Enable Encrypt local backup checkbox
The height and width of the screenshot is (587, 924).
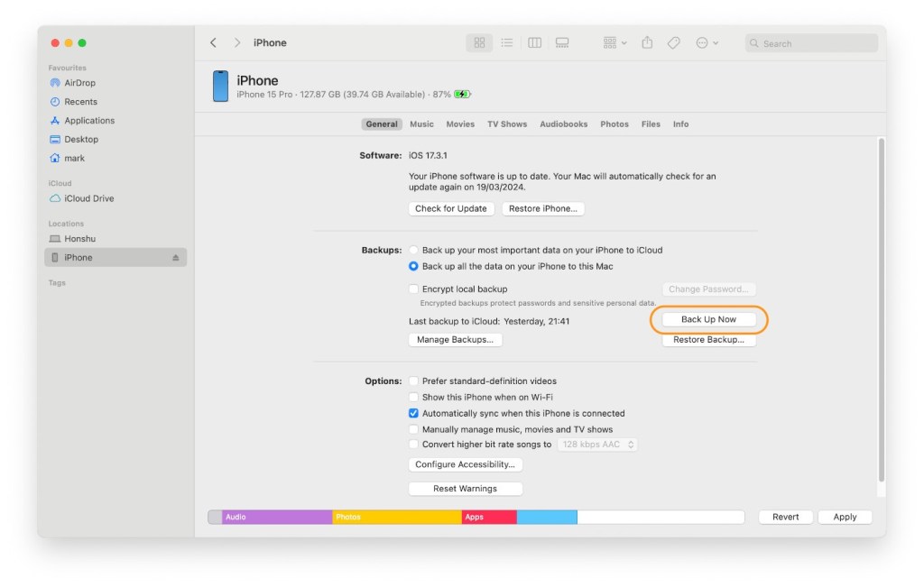point(414,289)
